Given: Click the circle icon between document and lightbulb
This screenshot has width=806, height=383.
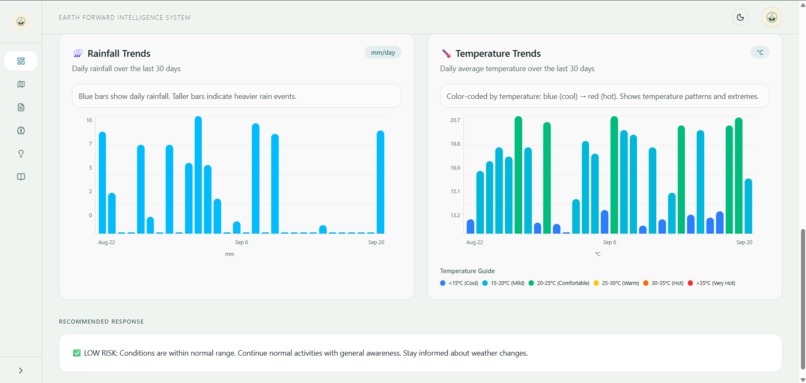Looking at the screenshot, I should 21,131.
